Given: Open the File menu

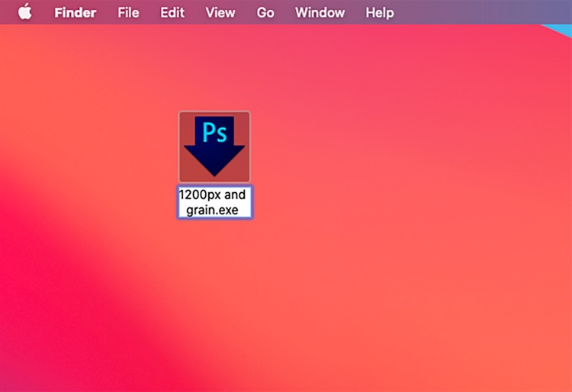Looking at the screenshot, I should (x=128, y=12).
